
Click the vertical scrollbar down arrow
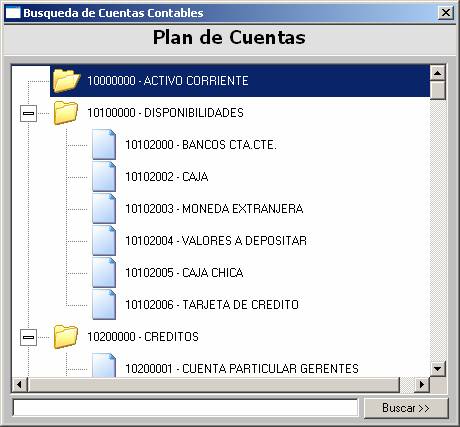(438, 369)
